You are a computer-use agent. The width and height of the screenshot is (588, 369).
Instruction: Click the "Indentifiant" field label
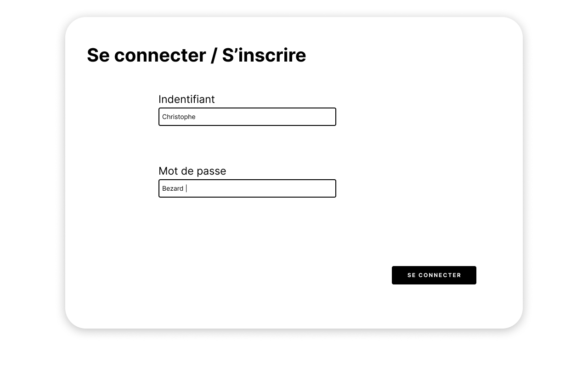click(x=187, y=99)
